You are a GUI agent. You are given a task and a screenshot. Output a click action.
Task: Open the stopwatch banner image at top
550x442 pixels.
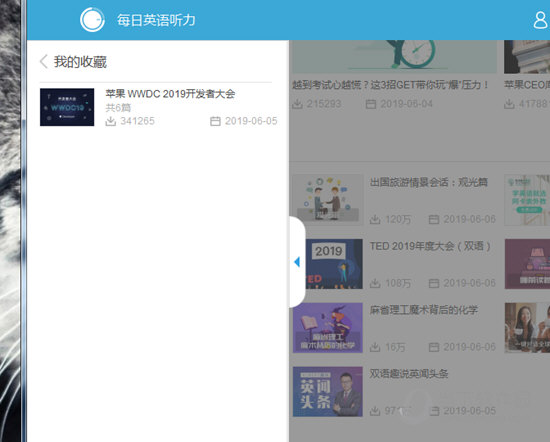pos(395,56)
